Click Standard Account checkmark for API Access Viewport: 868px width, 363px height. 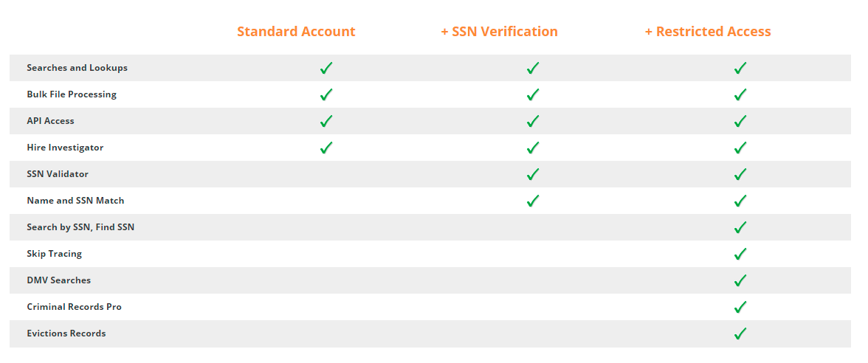[326, 121]
